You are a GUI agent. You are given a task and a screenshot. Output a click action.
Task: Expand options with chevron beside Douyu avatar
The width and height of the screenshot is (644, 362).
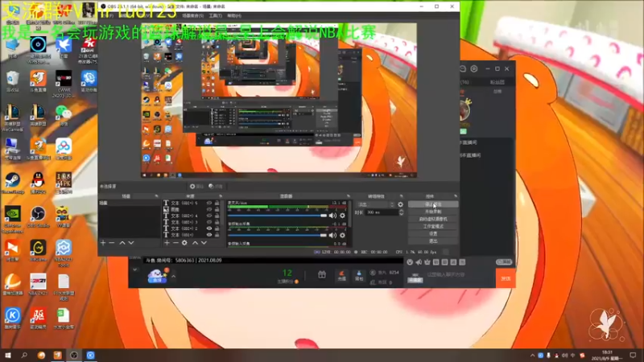[x=173, y=276]
